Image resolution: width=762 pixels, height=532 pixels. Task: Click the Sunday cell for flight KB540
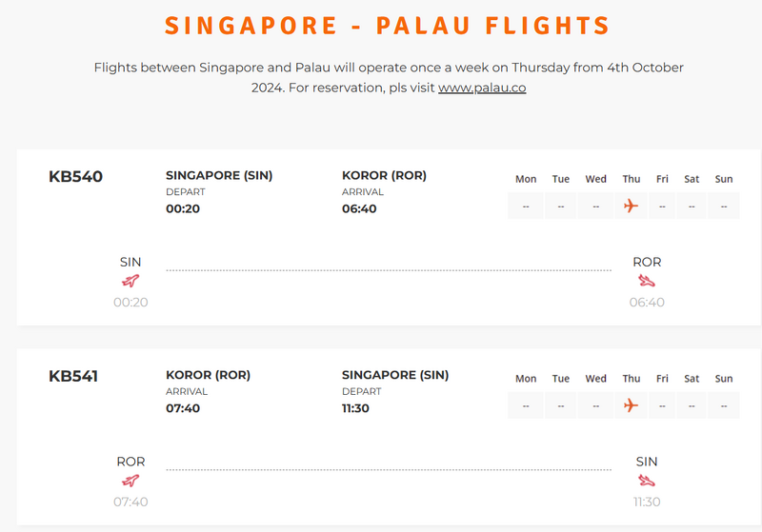tap(724, 206)
